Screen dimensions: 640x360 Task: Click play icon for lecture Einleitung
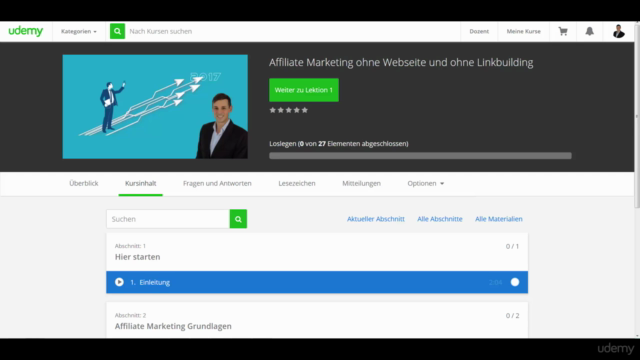(x=119, y=282)
